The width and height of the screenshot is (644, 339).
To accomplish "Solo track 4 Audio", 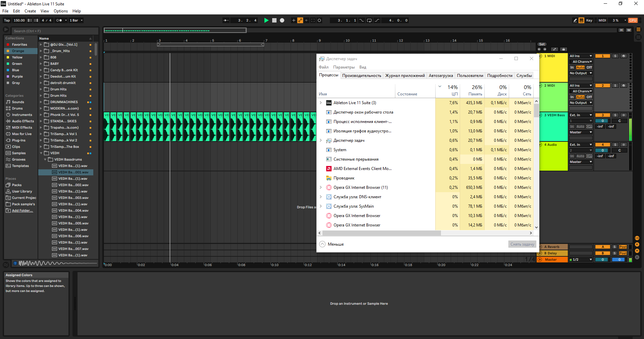I will point(615,145).
